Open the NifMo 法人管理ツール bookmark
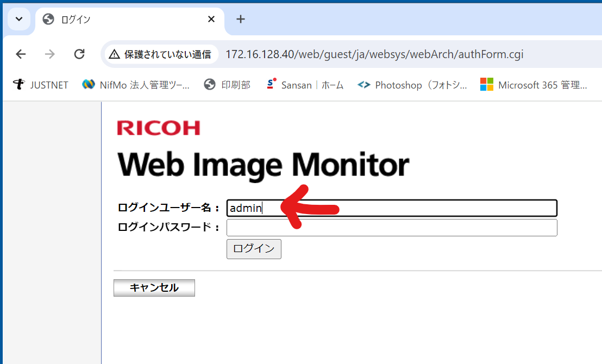 click(136, 85)
